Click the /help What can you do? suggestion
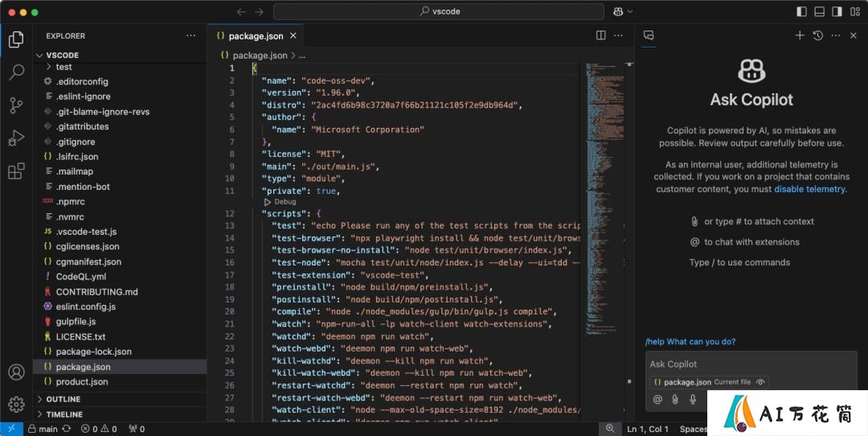868x436 pixels. coord(690,341)
